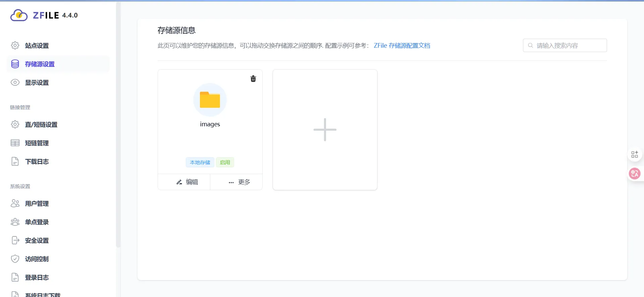View 登录日志 page
The image size is (644, 297).
[58, 277]
